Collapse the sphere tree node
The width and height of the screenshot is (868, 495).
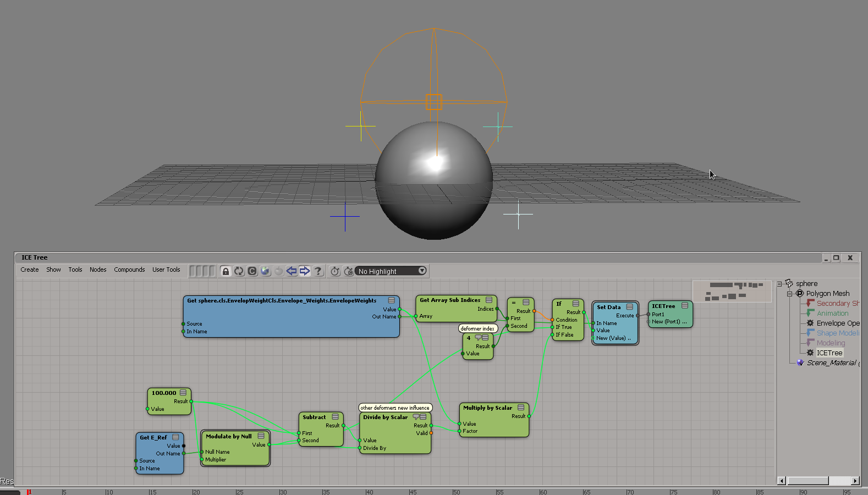pos(779,284)
